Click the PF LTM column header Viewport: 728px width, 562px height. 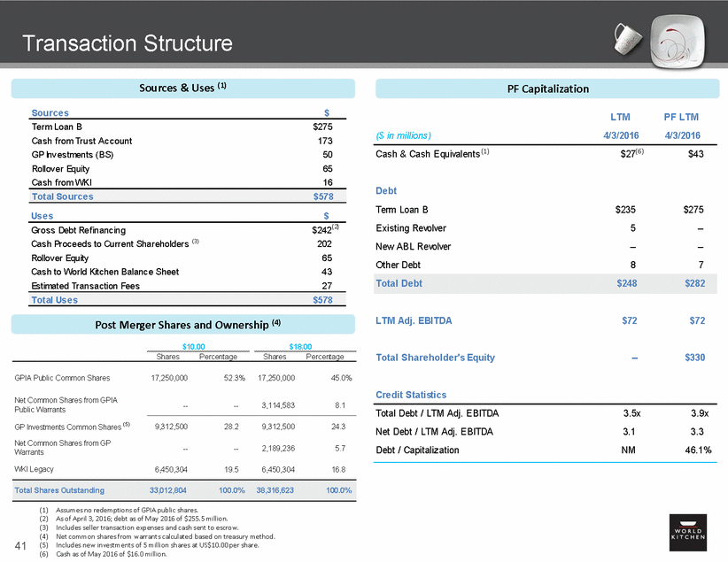coord(681,118)
